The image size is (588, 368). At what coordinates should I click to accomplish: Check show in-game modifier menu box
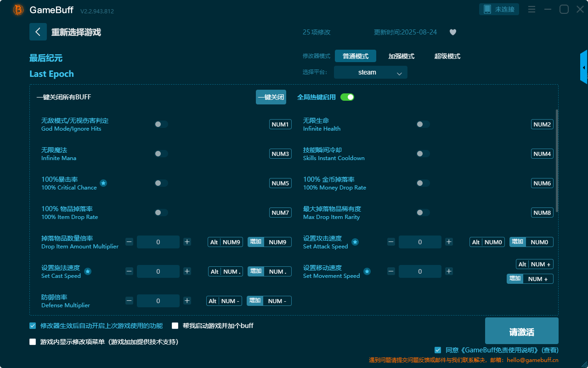(x=33, y=342)
